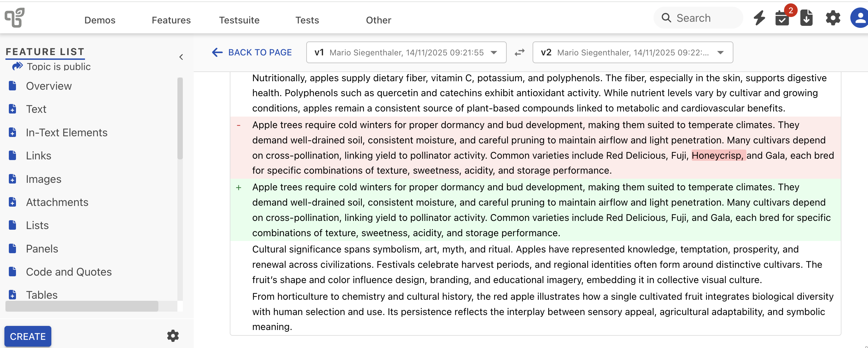This screenshot has width=868, height=348.
Task: Open the Features menu
Action: coord(171,20)
